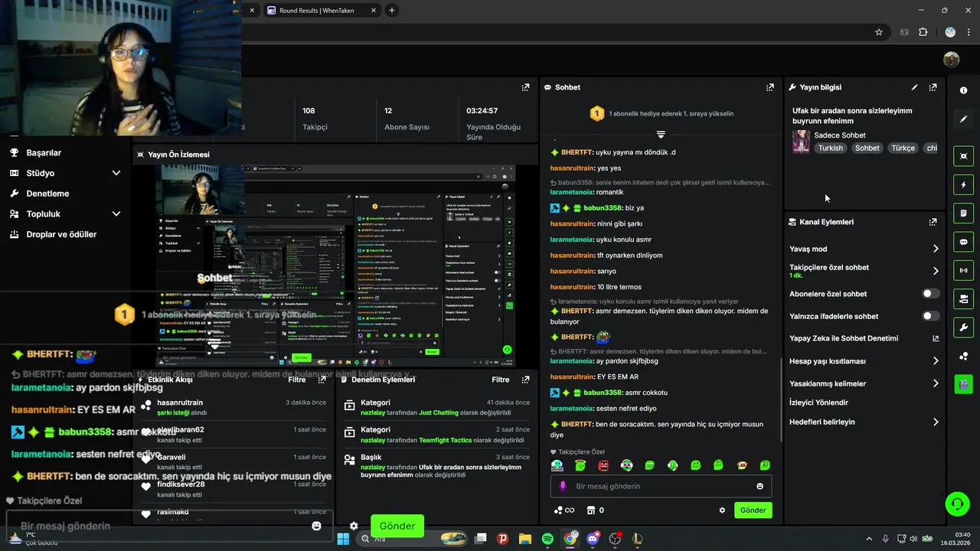Open Filtre in Etkinlik Akışı panel
The width and height of the screenshot is (980, 551).
coord(296,380)
